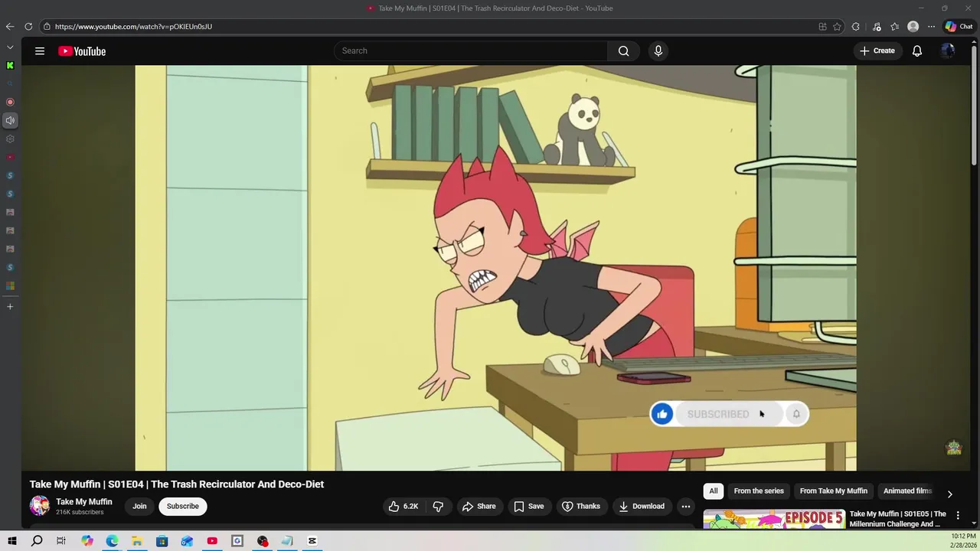Click the Take My Muffin channel avatar
The image size is (980, 551).
pos(40,506)
